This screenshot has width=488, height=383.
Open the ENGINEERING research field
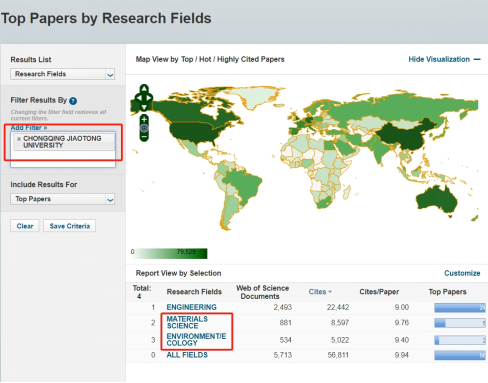(x=191, y=307)
